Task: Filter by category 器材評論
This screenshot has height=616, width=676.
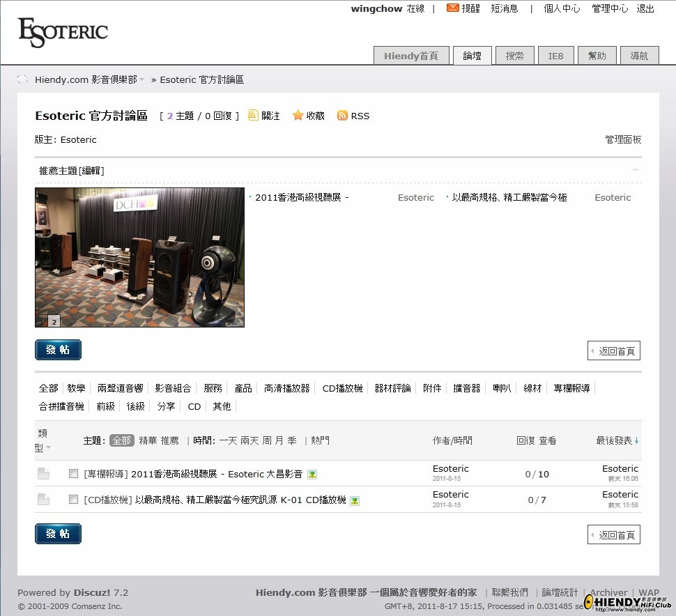Action: pyautogui.click(x=393, y=388)
